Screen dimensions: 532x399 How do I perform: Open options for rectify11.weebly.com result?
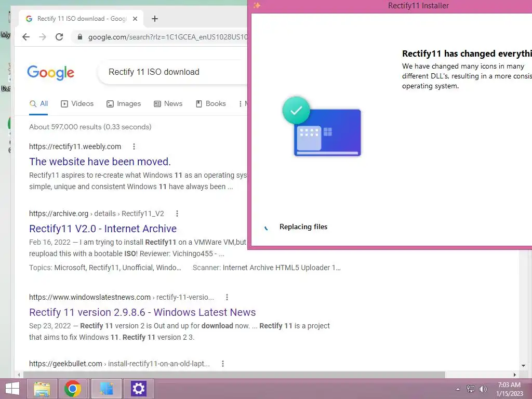pos(134,147)
